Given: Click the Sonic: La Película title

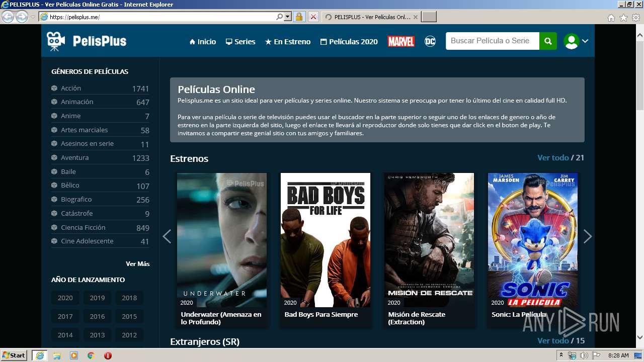Looking at the screenshot, I should (519, 314).
